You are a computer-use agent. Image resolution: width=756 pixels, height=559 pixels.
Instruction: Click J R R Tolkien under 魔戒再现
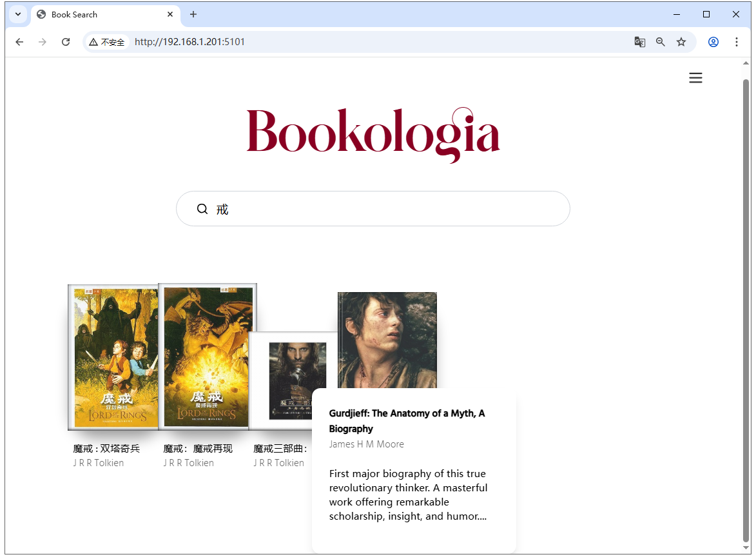tap(189, 463)
